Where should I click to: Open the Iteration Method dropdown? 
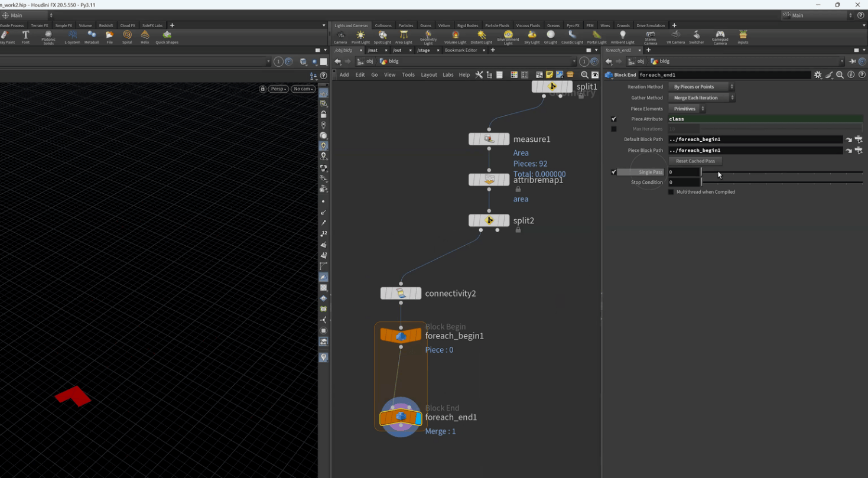click(x=701, y=87)
